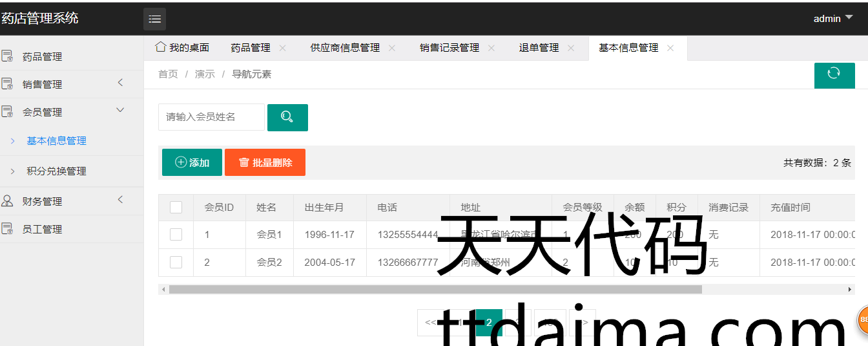Switch to the 供应商信息管理 tab
The height and width of the screenshot is (346, 868).
click(345, 48)
